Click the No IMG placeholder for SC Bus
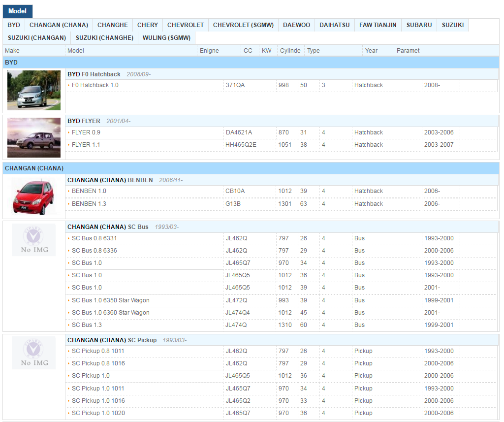 coord(34,240)
